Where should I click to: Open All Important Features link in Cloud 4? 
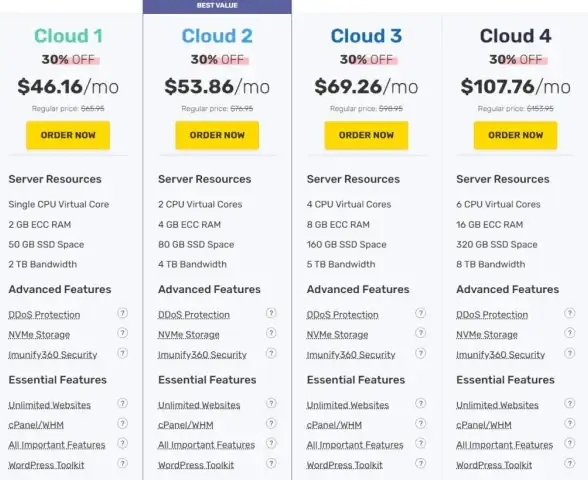504,445
